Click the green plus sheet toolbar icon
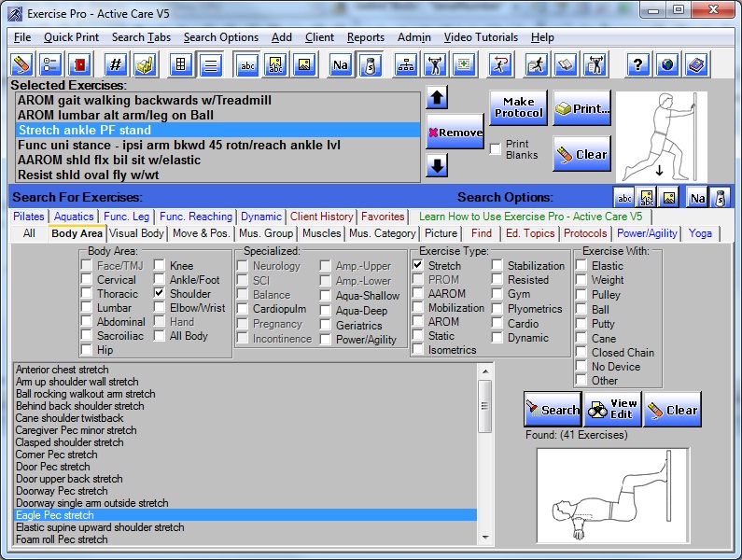 (x=464, y=64)
